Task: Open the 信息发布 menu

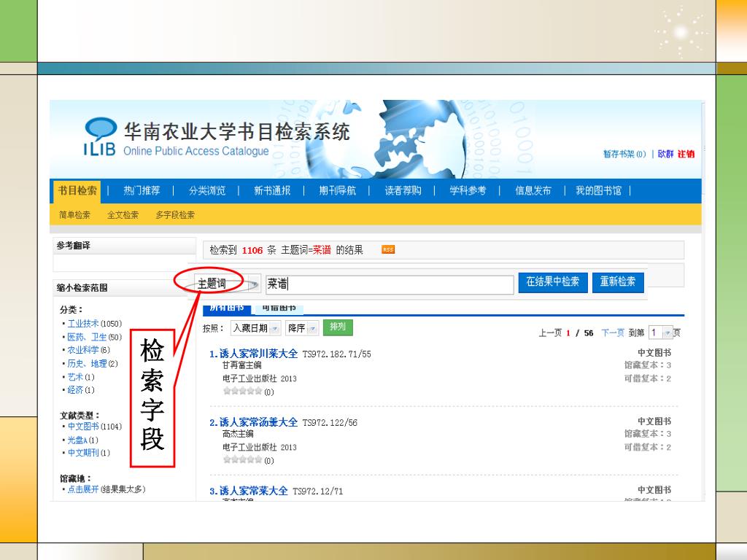Action: (533, 191)
